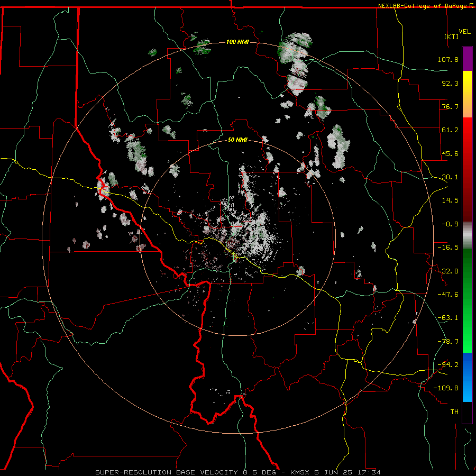The width and height of the screenshot is (476, 476).
Task: Click the 50 NMI range ring label
Action: 237,140
